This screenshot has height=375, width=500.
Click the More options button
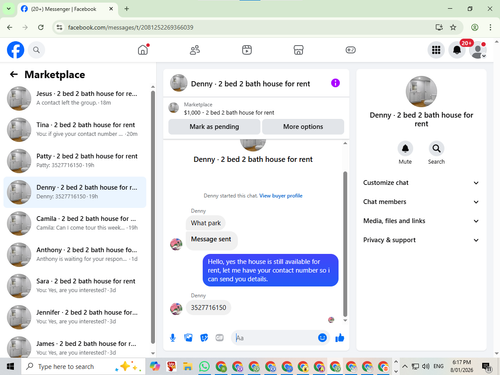pos(303,127)
